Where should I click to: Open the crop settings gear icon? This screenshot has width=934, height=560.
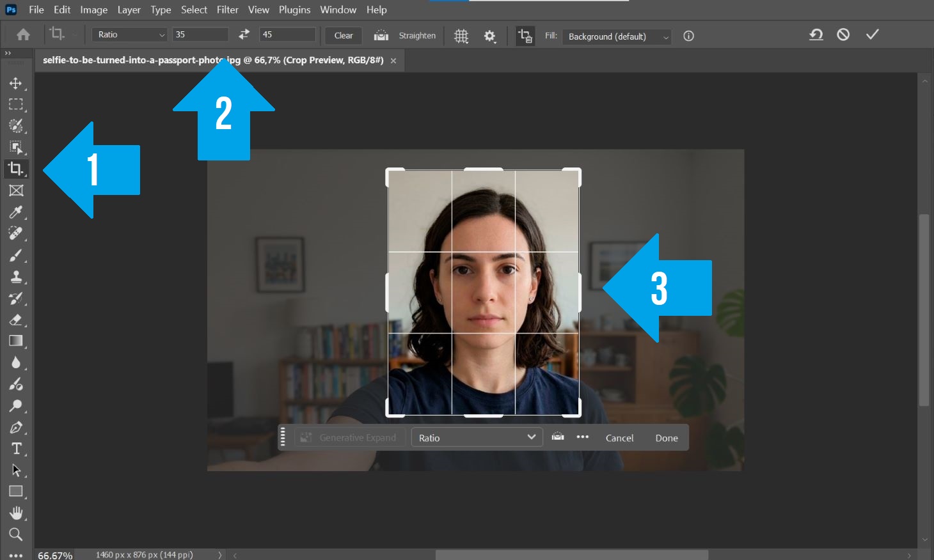pos(489,36)
